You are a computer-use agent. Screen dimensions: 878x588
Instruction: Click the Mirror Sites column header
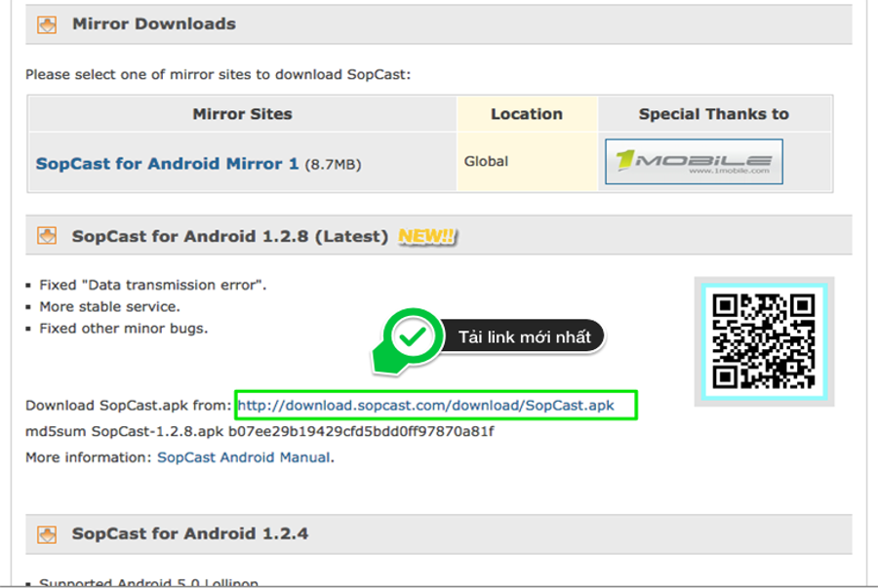(243, 114)
